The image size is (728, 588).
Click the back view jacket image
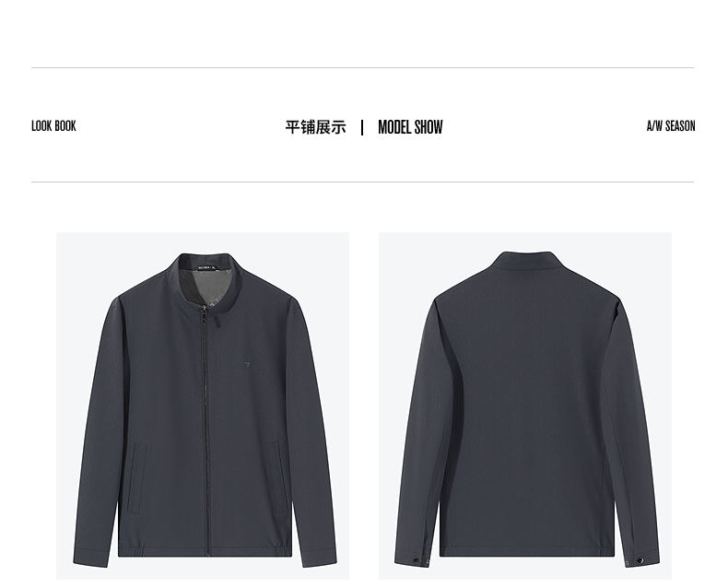(525, 406)
